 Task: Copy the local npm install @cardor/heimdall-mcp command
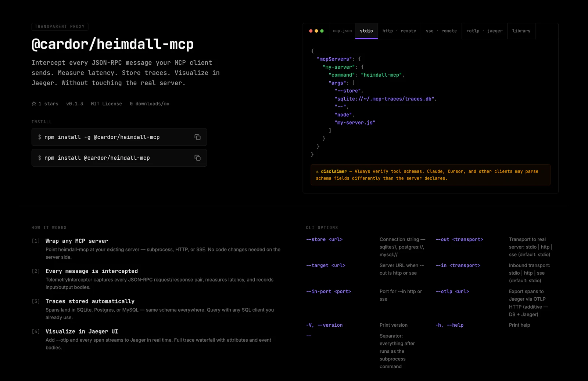point(197,158)
